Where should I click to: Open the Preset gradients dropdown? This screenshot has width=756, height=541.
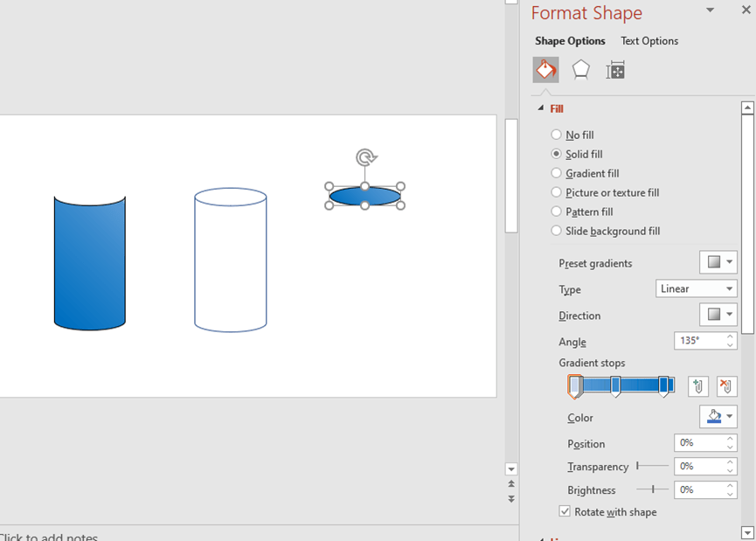[718, 262]
